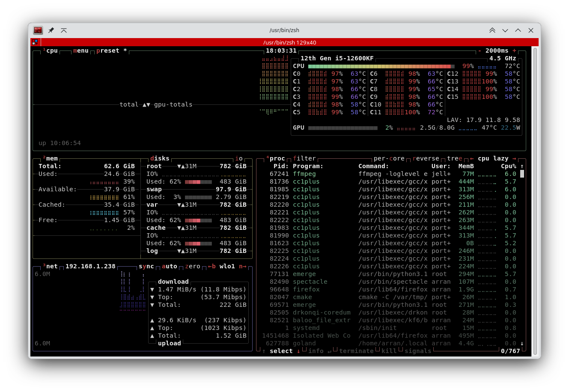Click the GPU usage meter bar

coord(343,128)
